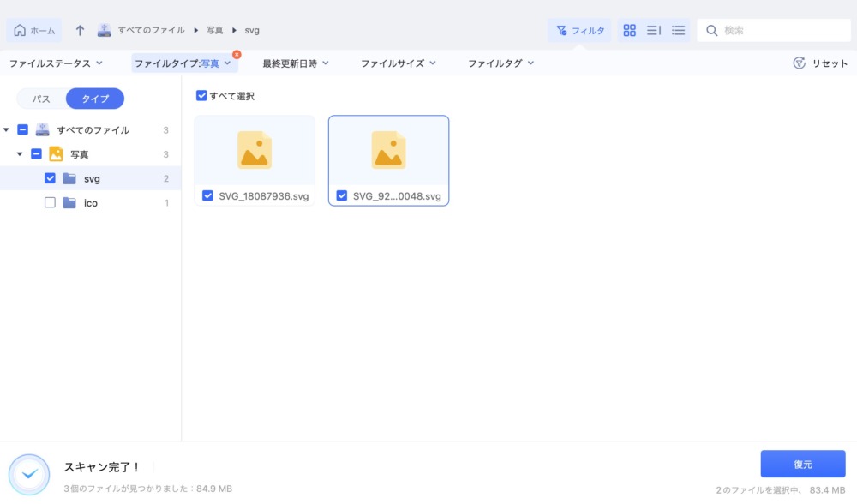Open ファイルステータス dropdown
Screen dimensions: 857x504
tap(56, 63)
